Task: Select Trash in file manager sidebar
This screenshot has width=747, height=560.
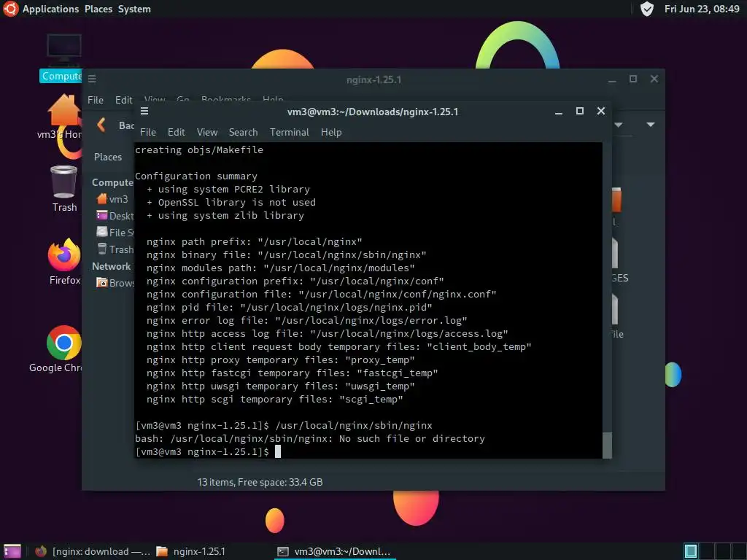Action: click(x=115, y=249)
